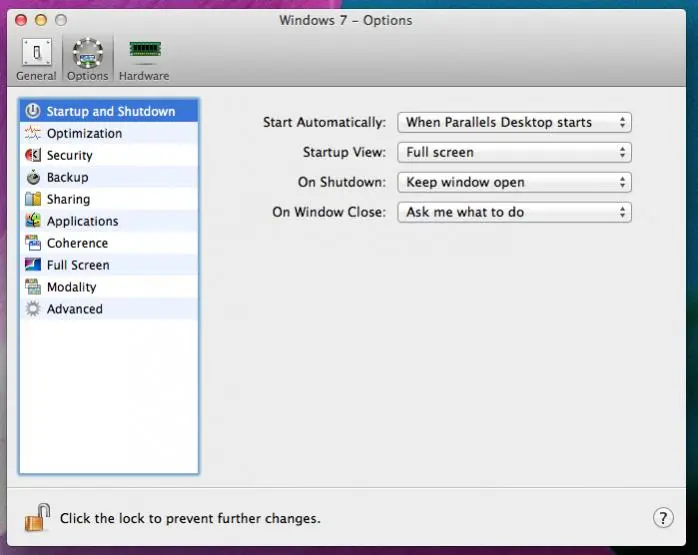Click the Full Screen sidebar icon
This screenshot has width=698, height=555.
click(x=32, y=265)
